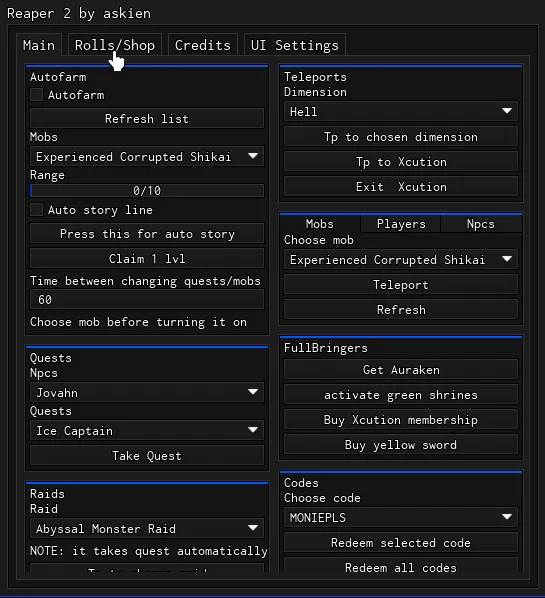Open the UI Settings tab
The image size is (545, 598).
tap(294, 45)
